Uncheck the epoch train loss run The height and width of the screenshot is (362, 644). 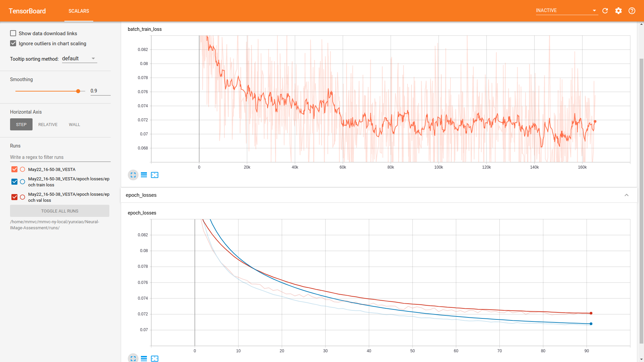[x=14, y=182]
